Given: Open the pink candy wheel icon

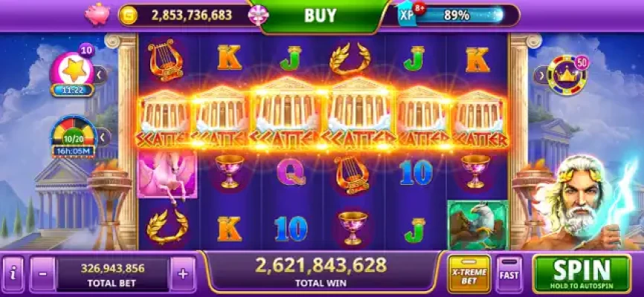Looking at the screenshot, I should pos(259,16).
